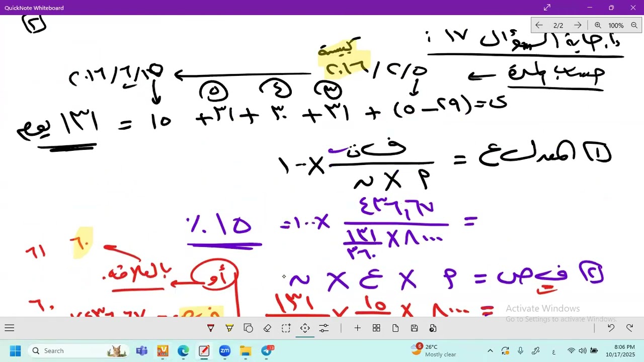Zoom in with the magnifier plus
Screen dimensions: 644x362
point(598,25)
